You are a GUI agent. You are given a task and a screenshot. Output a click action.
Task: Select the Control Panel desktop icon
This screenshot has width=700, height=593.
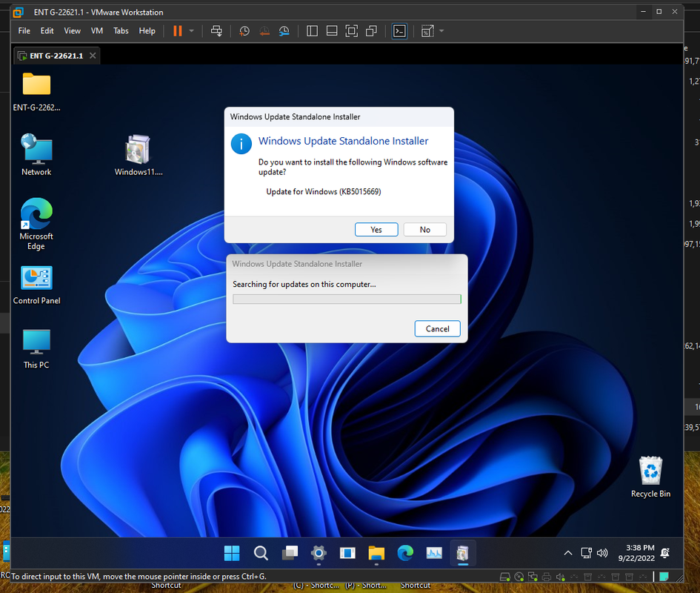coord(36,285)
